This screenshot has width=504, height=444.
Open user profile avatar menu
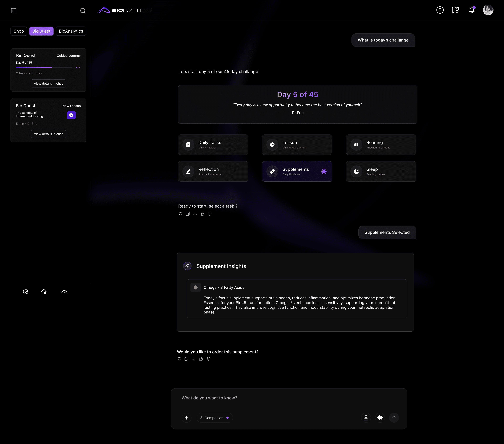coord(488,10)
